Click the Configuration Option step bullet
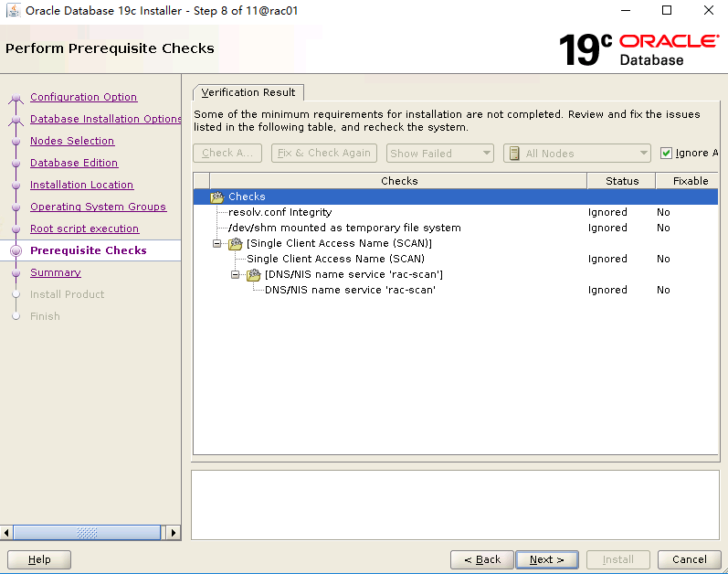Viewport: 728px width, 574px height. click(x=16, y=98)
